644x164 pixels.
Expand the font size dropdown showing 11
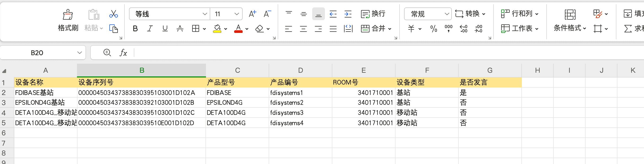click(237, 14)
